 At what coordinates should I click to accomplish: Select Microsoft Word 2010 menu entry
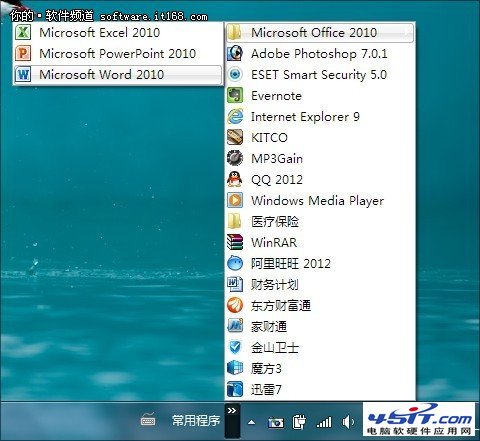[x=117, y=74]
